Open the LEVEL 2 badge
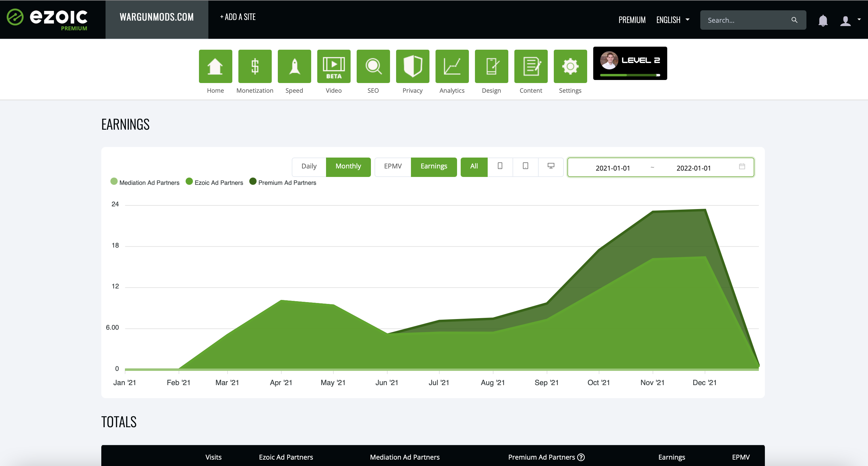The image size is (868, 466). [630, 63]
